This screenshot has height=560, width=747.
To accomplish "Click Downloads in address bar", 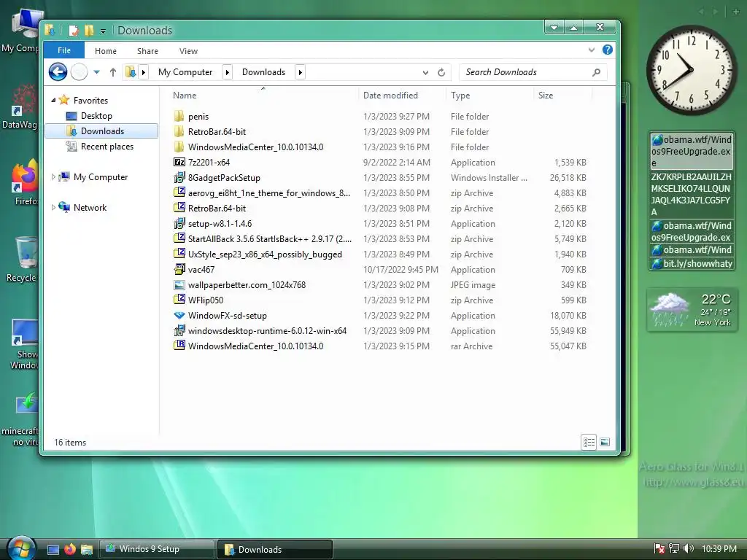I will point(263,72).
